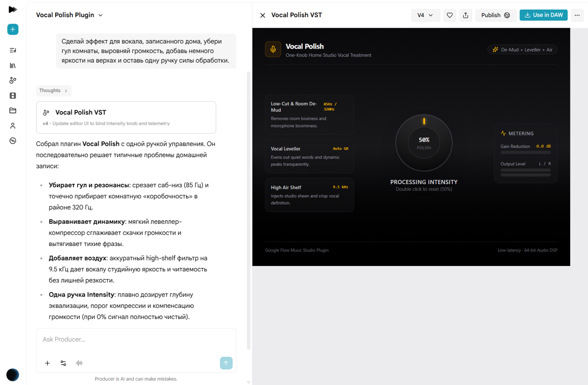Screen dimensions: 588x385
Task: Select the Vocal Leveller card
Action: [x=309, y=156]
